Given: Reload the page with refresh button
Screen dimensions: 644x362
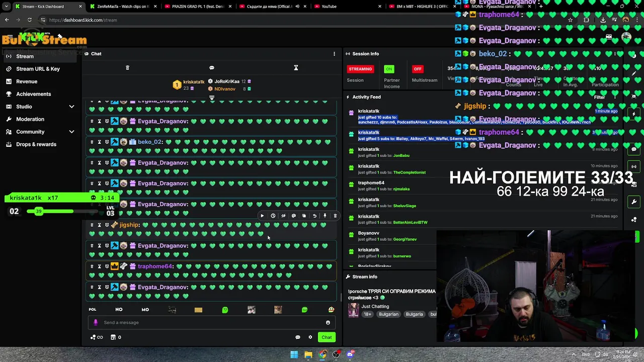Looking at the screenshot, I should [x=30, y=20].
